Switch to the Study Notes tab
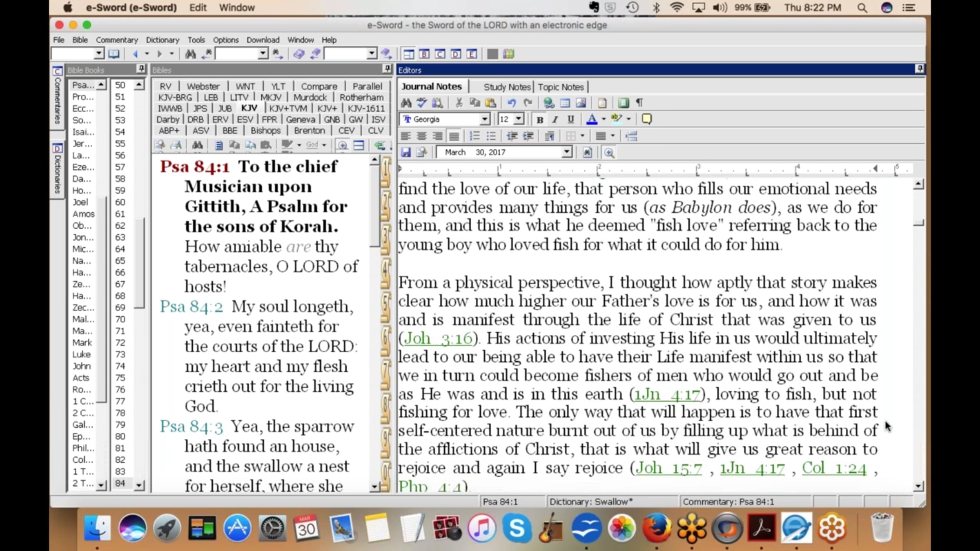980x551 pixels. (506, 87)
